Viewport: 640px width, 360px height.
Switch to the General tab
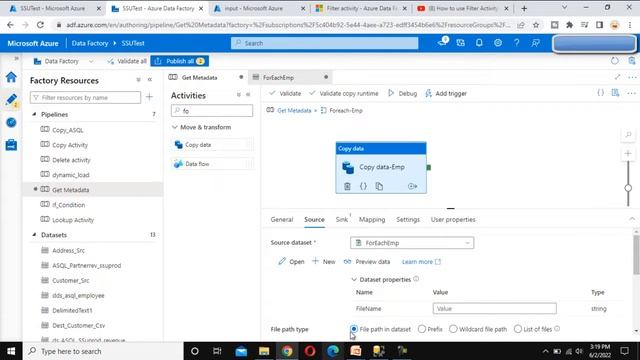pos(282,220)
